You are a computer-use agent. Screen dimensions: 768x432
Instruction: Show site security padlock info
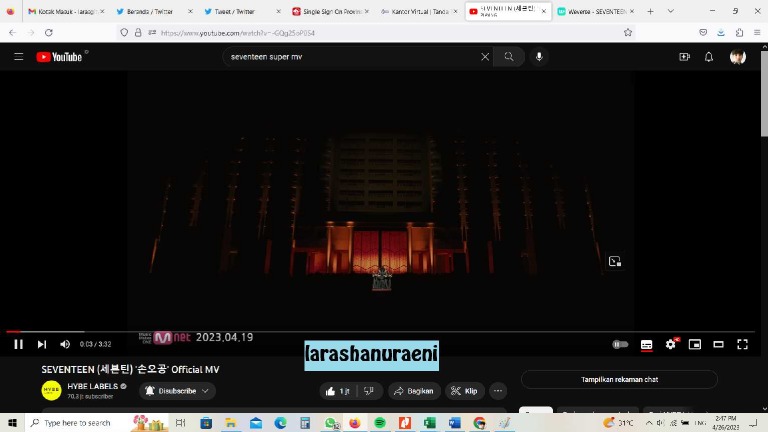coord(138,33)
